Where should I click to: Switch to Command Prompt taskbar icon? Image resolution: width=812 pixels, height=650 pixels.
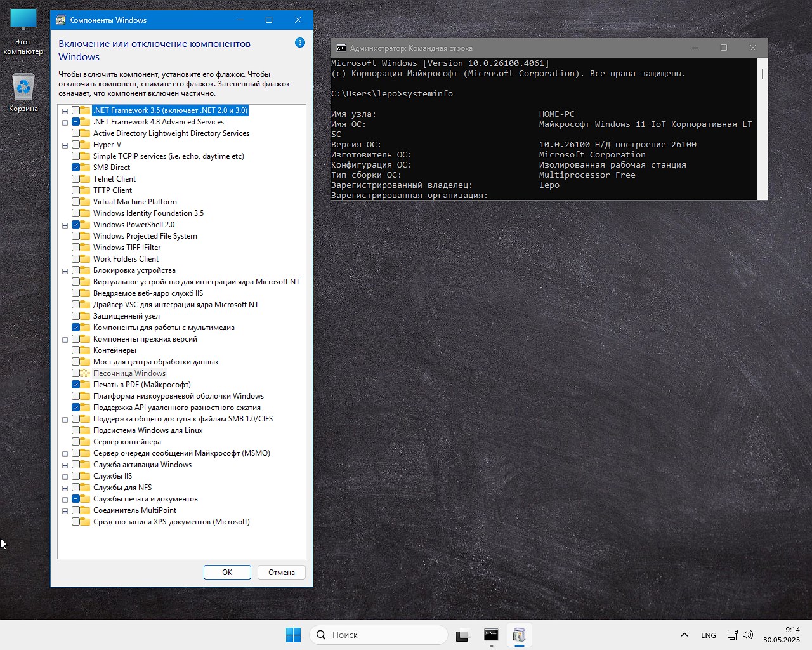pos(491,635)
